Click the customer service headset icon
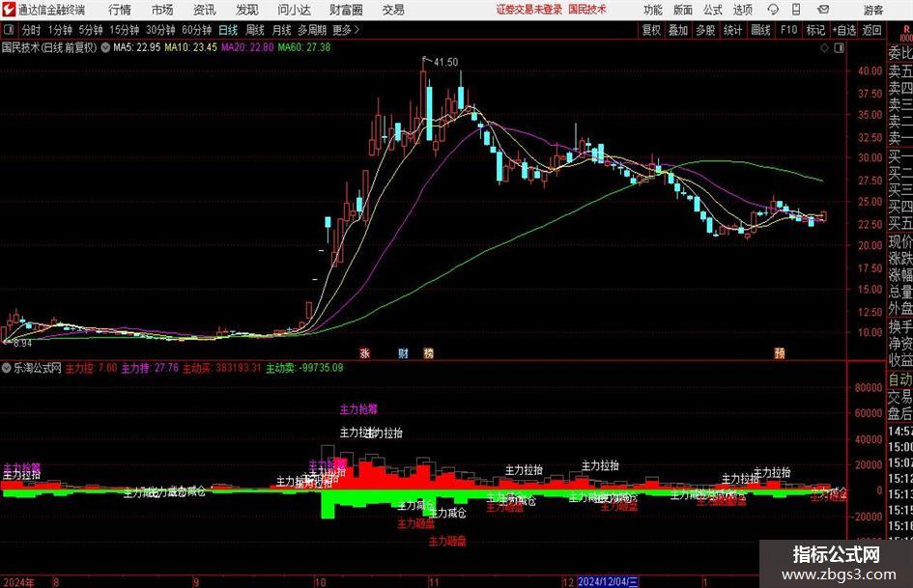Image resolution: width=913 pixels, height=588 pixels. tap(773, 10)
